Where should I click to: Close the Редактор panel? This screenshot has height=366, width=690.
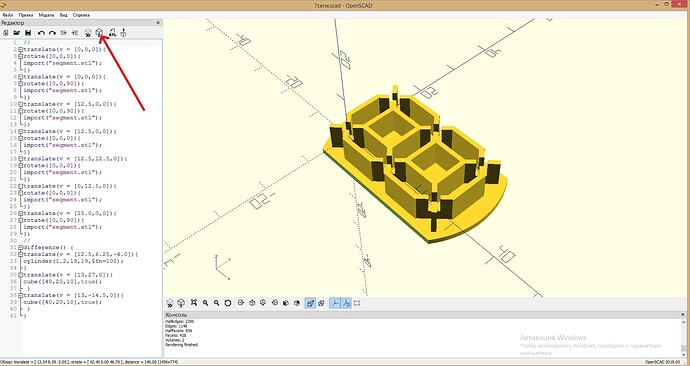158,23
